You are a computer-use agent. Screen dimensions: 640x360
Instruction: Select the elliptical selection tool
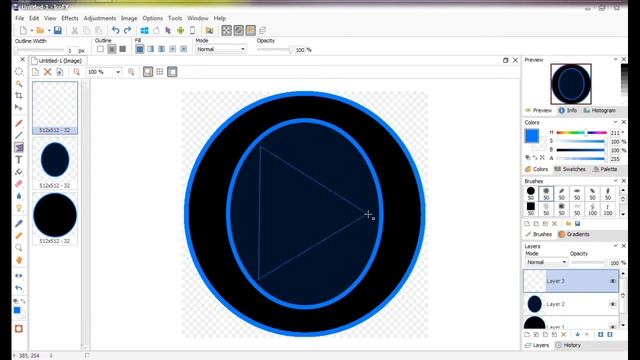coord(19,71)
